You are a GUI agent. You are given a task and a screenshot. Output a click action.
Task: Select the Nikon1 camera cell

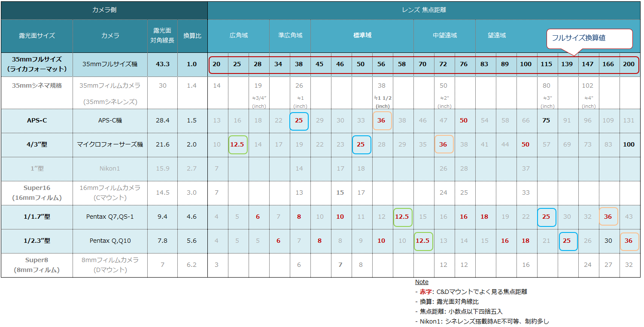110,168
